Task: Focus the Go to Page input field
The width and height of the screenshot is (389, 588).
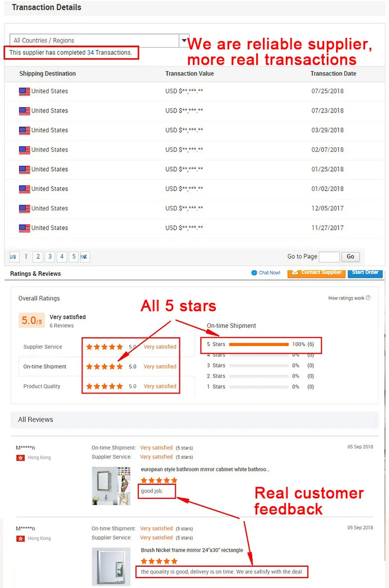Action: pyautogui.click(x=329, y=257)
